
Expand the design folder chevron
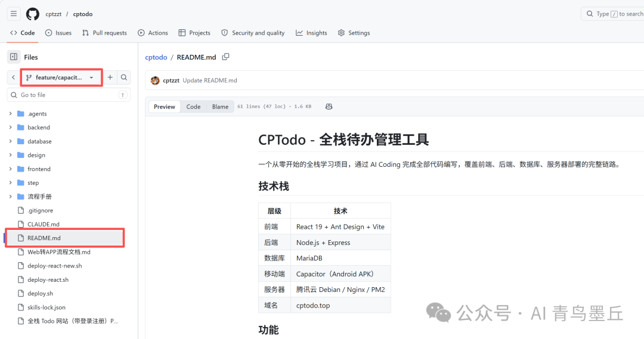coord(10,155)
